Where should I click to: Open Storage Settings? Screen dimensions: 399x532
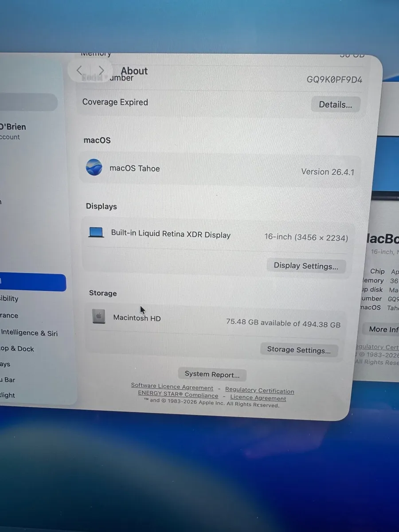click(299, 350)
